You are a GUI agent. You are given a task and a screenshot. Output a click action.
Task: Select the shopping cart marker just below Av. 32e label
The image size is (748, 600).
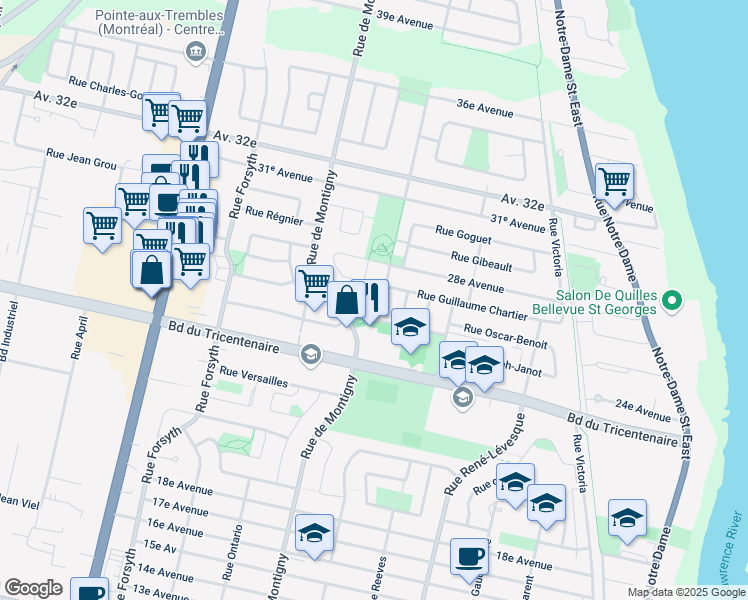(x=189, y=119)
